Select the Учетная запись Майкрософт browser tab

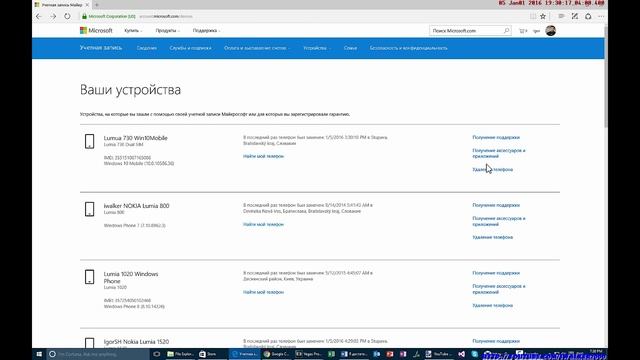[61, 5]
